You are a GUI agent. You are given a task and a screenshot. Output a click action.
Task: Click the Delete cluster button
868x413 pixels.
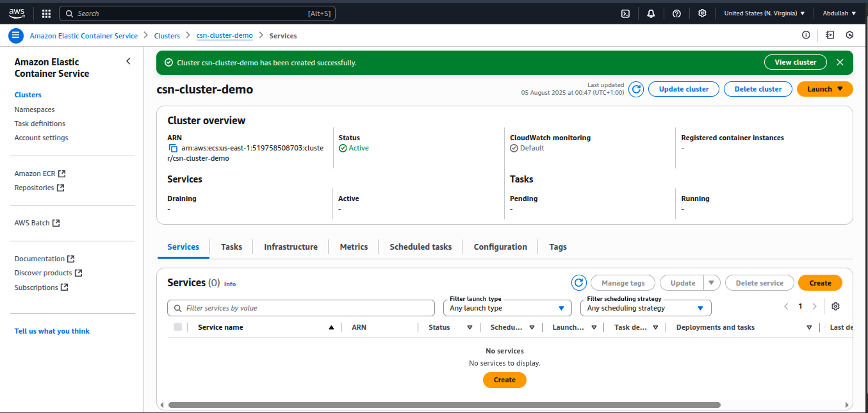[x=758, y=89]
